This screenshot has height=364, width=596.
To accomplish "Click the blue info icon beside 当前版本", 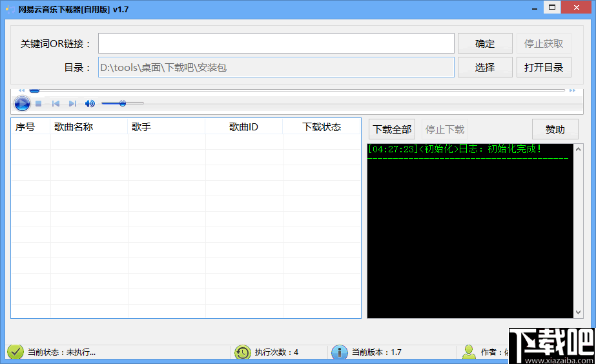I will 340,352.
